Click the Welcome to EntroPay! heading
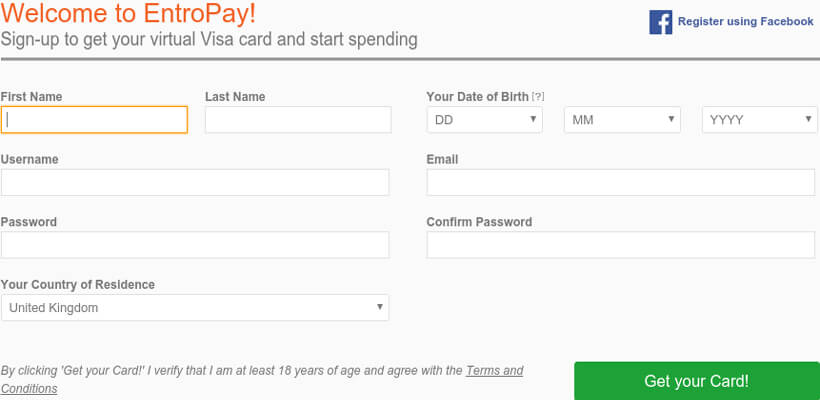Viewport: 820px width, 400px height. pyautogui.click(x=129, y=14)
